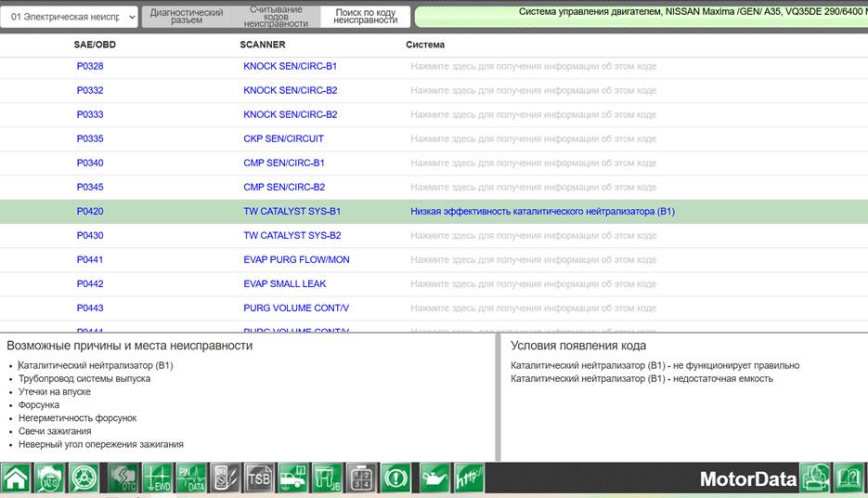Select the P0332 code

tap(90, 90)
